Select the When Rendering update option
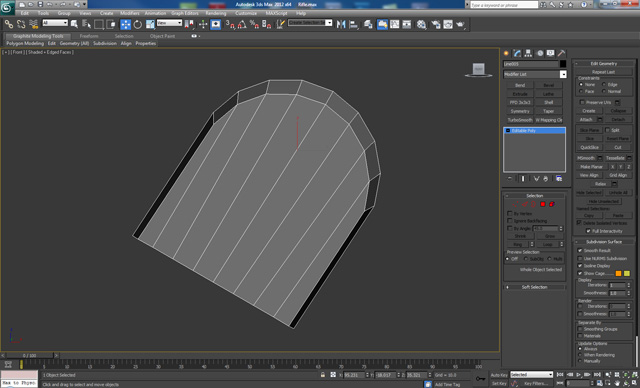 click(x=580, y=355)
